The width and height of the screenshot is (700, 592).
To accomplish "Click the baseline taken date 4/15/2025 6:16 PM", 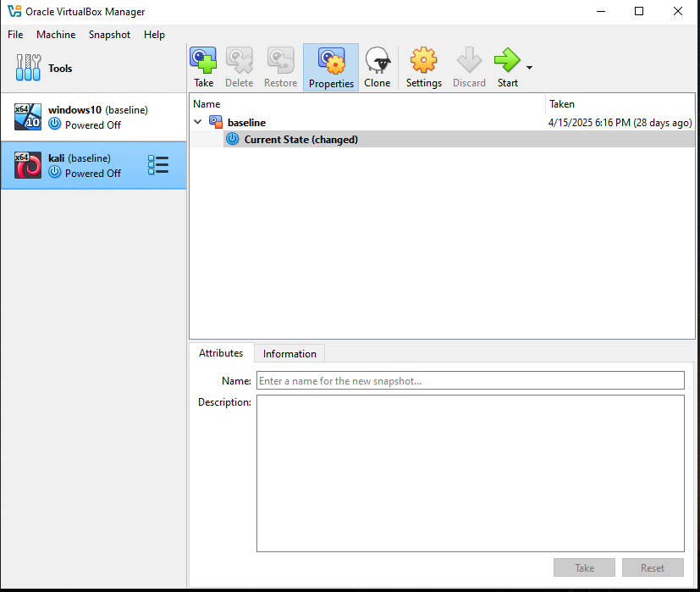I will [x=620, y=123].
